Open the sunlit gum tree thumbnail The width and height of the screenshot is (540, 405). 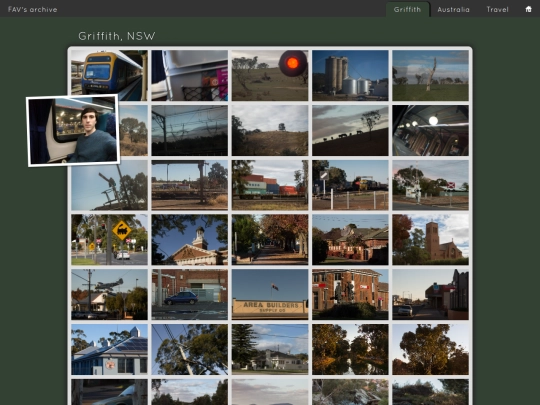430,349
